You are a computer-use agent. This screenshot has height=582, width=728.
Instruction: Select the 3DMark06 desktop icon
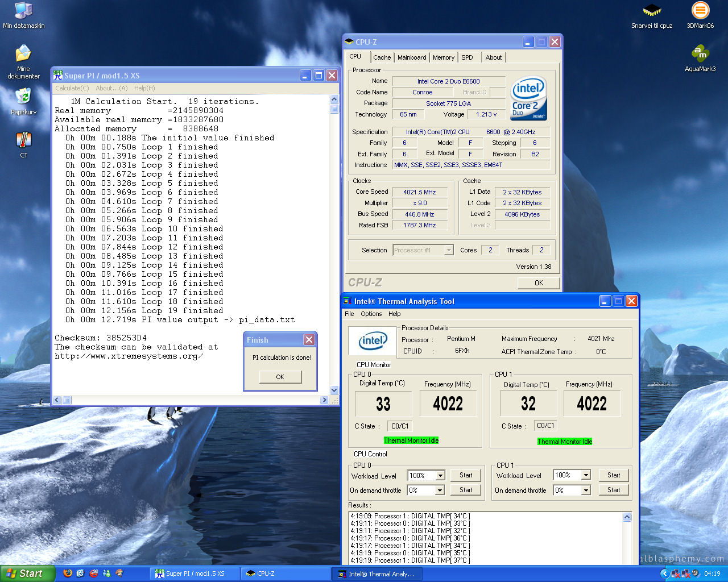coord(700,15)
